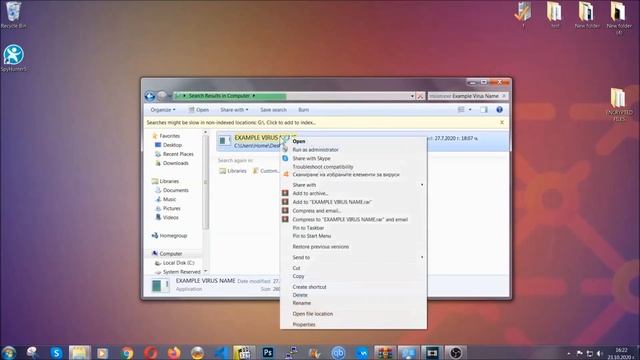
Task: Expand the Send to submenu
Action: coord(353,258)
